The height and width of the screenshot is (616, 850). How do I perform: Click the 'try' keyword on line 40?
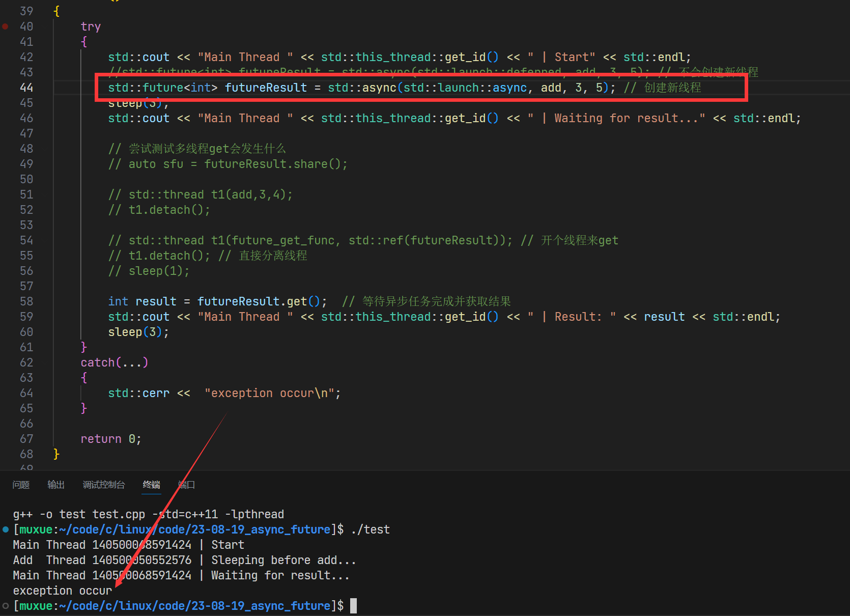[91, 26]
